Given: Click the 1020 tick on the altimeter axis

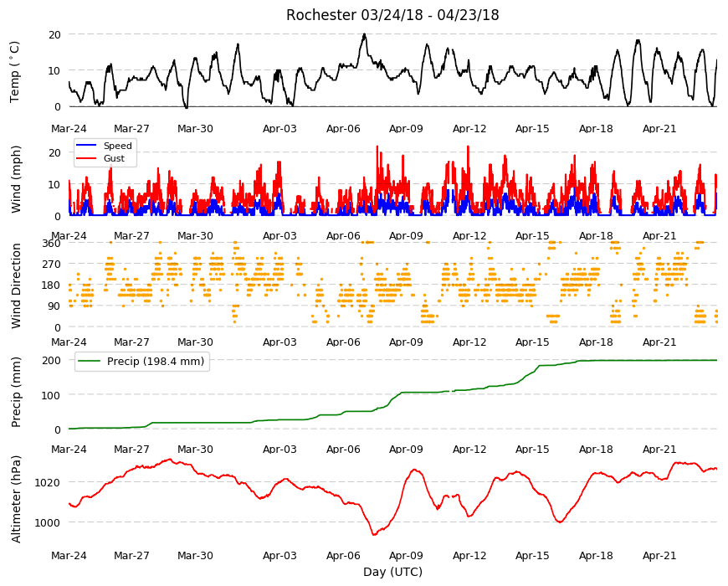Looking at the screenshot, I should 48,482.
